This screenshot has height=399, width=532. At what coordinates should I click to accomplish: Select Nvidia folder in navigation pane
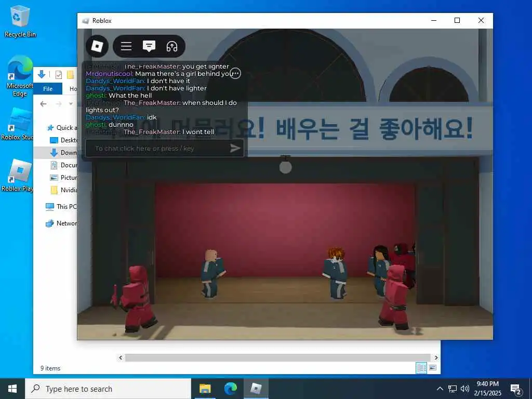(x=63, y=190)
